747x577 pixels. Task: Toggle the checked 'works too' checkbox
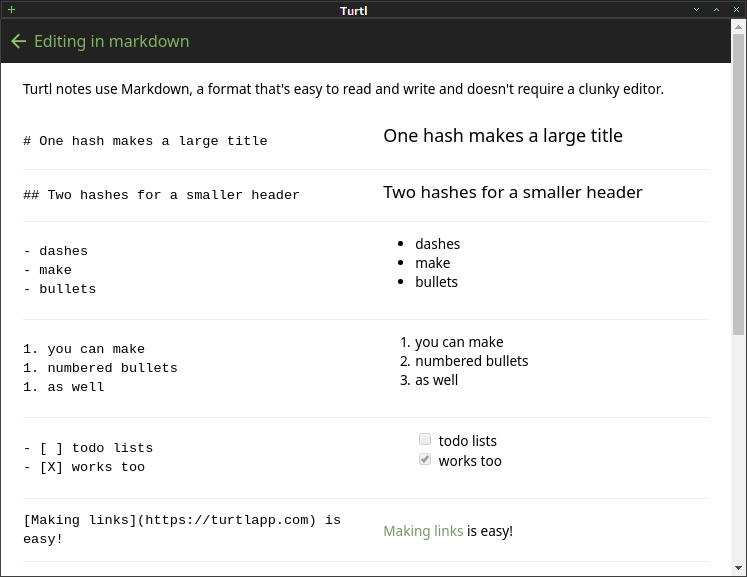click(x=425, y=459)
